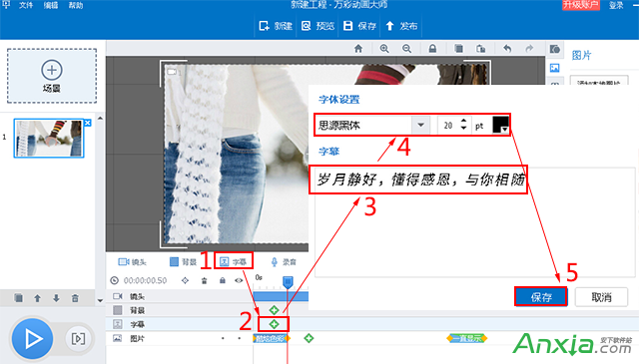Image resolution: width=639 pixels, height=364 pixels.
Task: Switch to the 录音 recording tab
Action: click(x=284, y=262)
